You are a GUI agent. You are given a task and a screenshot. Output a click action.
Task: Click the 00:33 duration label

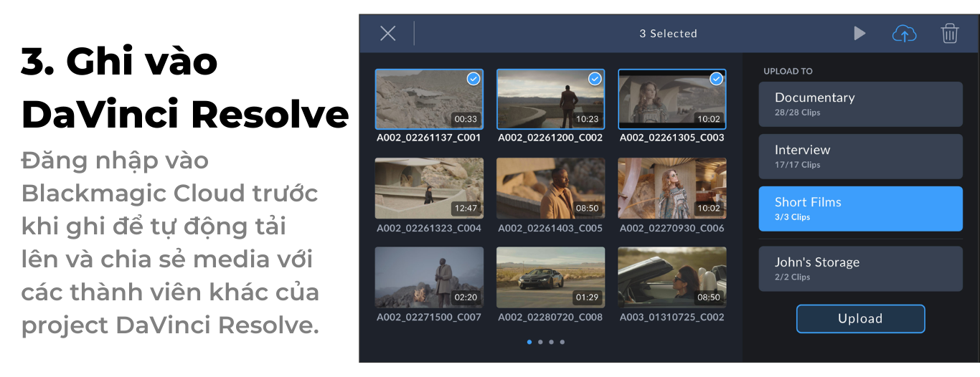tap(466, 119)
